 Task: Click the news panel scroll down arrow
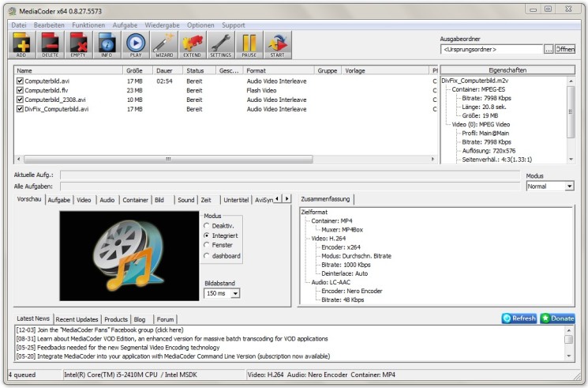[x=569, y=356]
